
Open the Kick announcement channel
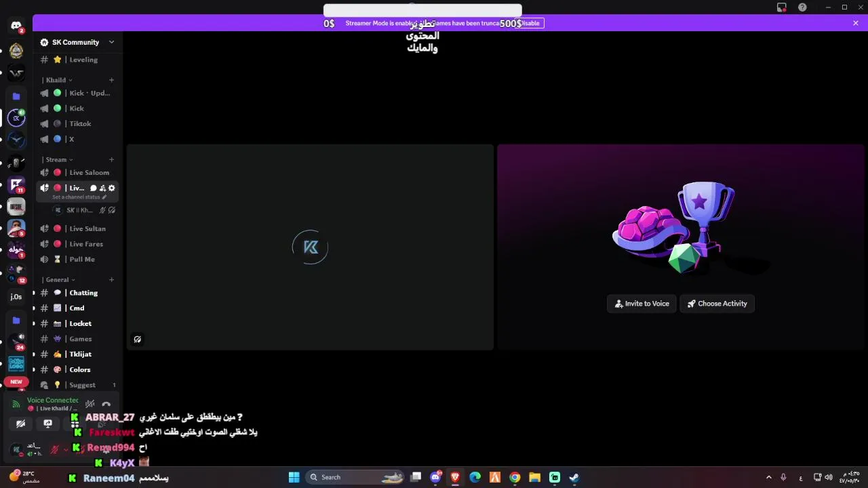tap(77, 108)
